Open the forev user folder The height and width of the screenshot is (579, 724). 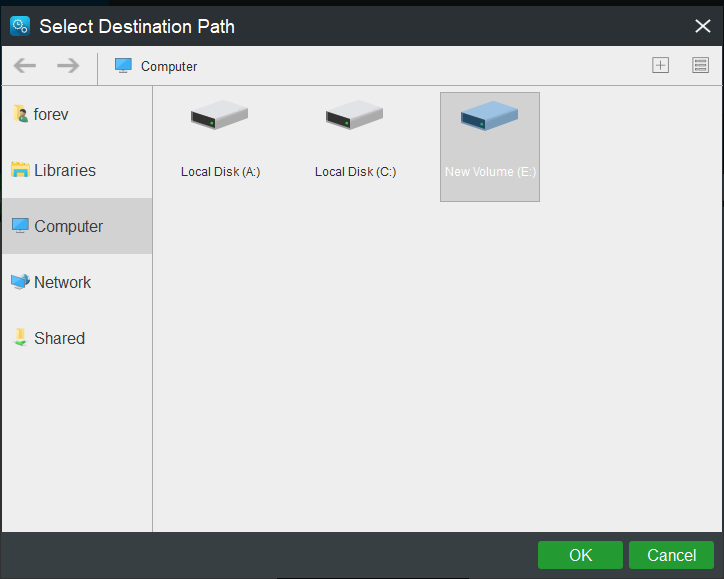(x=51, y=114)
